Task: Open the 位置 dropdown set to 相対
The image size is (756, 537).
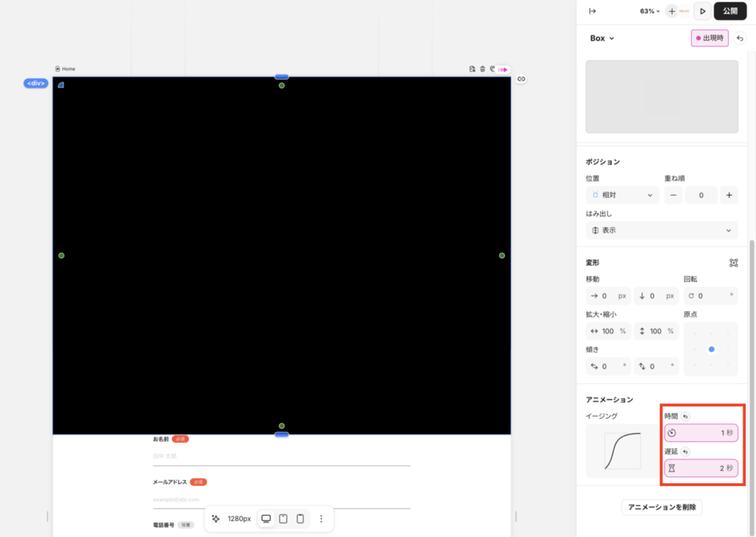Action: pos(622,195)
